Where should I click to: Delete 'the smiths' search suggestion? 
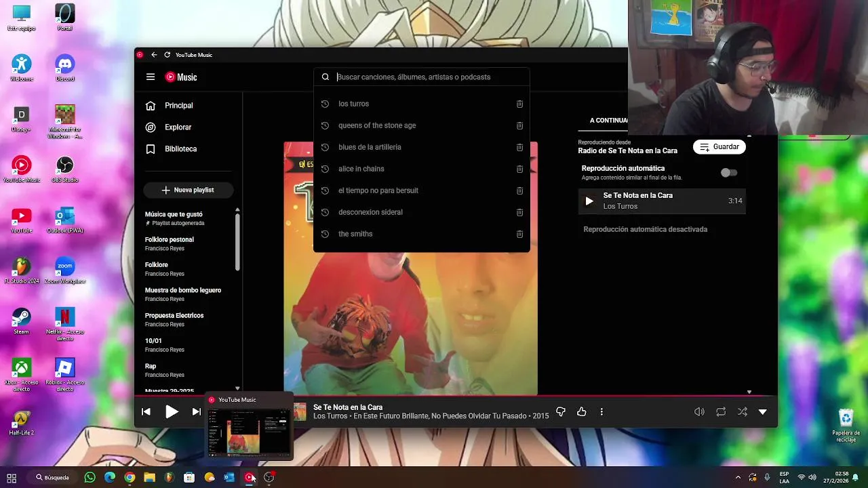click(519, 234)
